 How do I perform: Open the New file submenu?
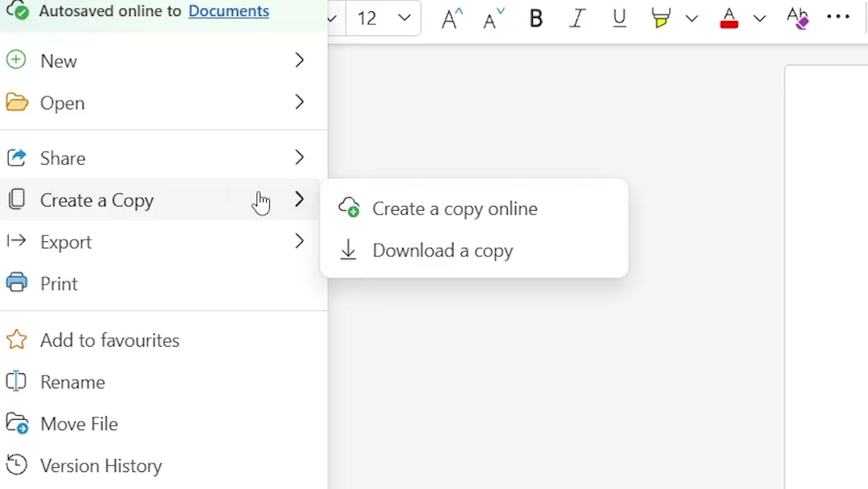pos(163,60)
